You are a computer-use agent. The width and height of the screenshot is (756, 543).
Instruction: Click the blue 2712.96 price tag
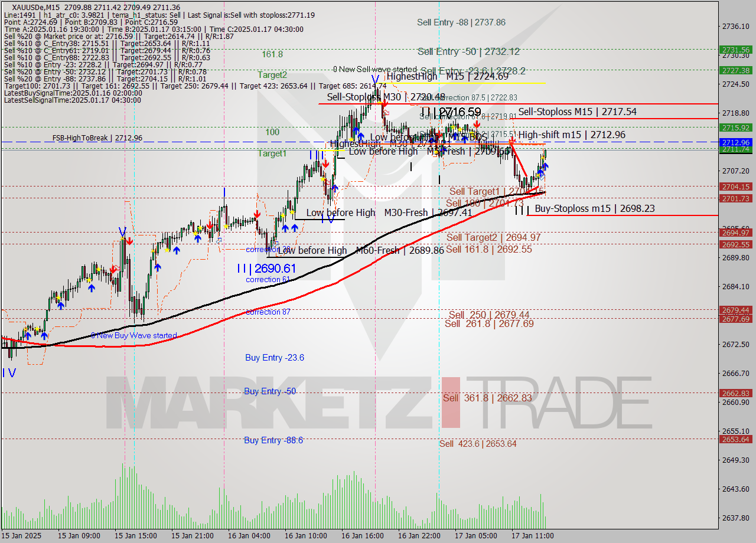click(x=735, y=142)
